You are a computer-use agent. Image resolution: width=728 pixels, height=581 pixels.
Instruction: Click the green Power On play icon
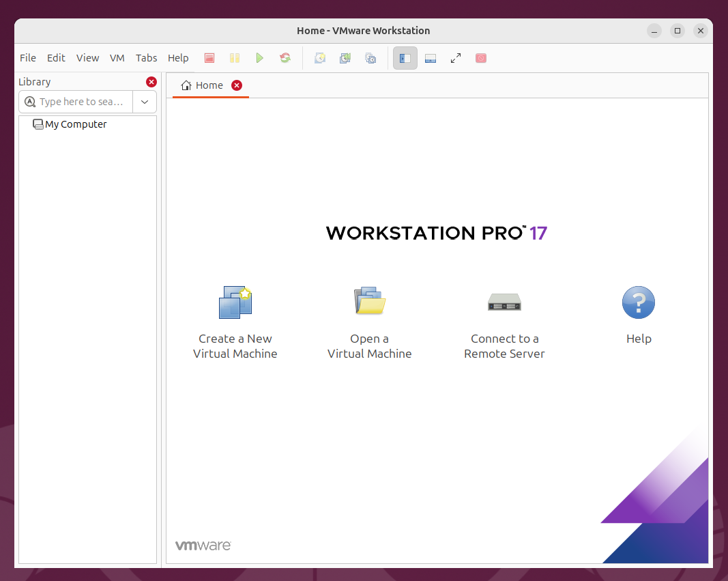coord(259,58)
